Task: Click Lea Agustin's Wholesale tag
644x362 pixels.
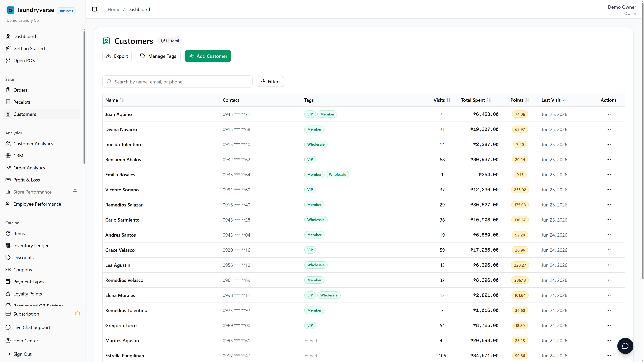Action: tap(316, 265)
